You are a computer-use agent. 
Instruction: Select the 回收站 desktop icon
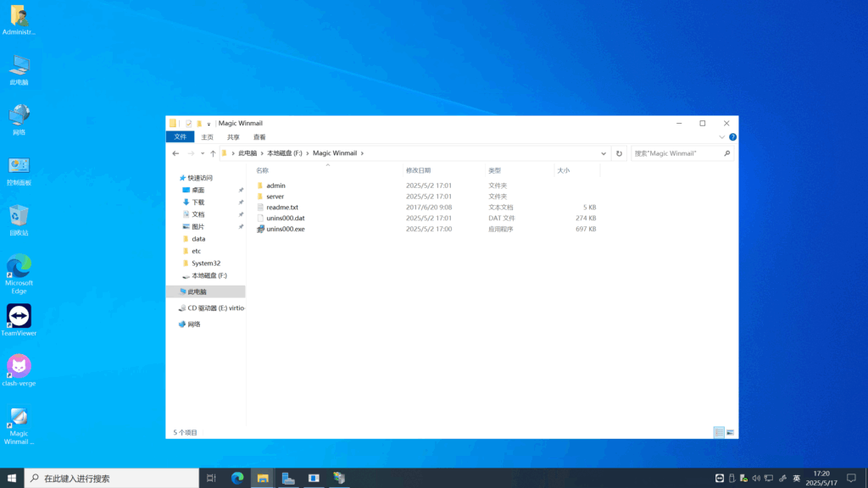pos(19,220)
